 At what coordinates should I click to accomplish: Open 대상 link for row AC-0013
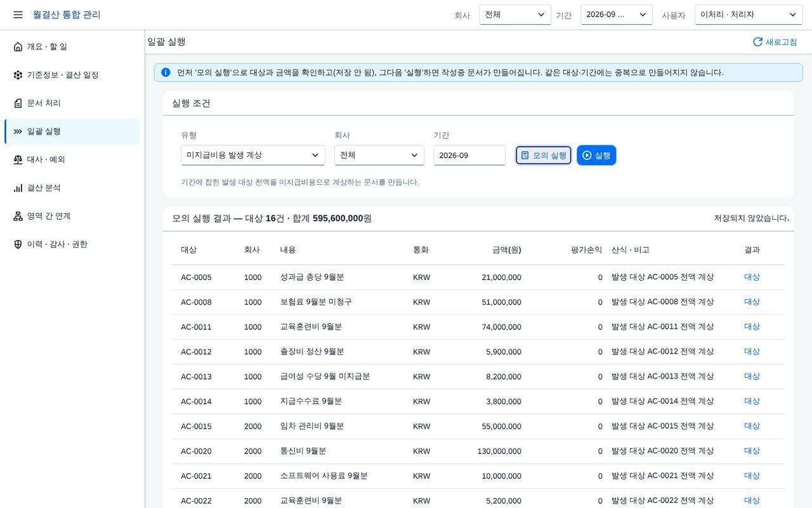click(x=752, y=377)
